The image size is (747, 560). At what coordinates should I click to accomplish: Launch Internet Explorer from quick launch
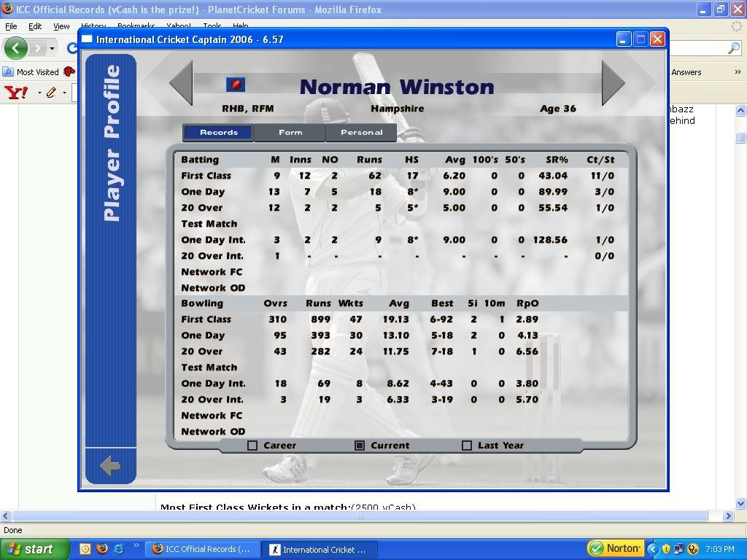[x=119, y=548]
